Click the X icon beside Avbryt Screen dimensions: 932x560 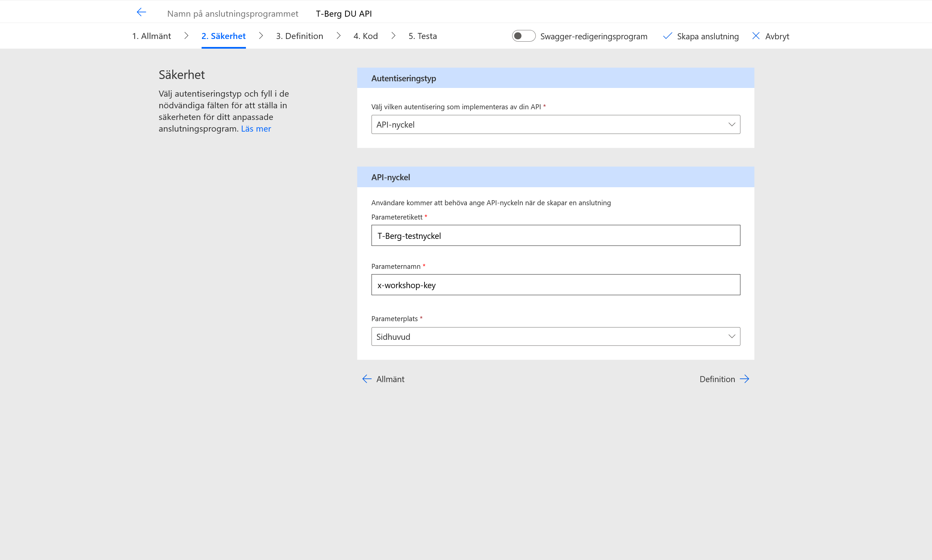click(756, 36)
